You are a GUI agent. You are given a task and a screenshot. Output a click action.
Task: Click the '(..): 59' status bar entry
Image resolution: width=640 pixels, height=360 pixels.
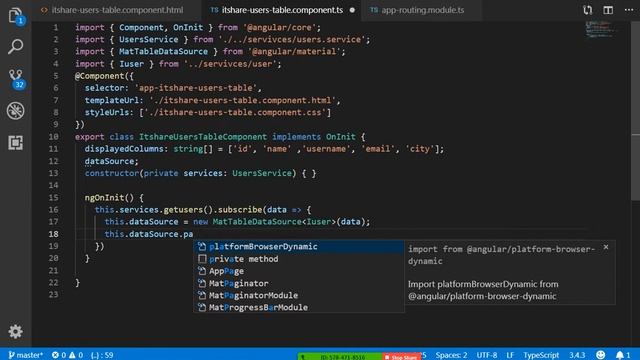[102, 355]
